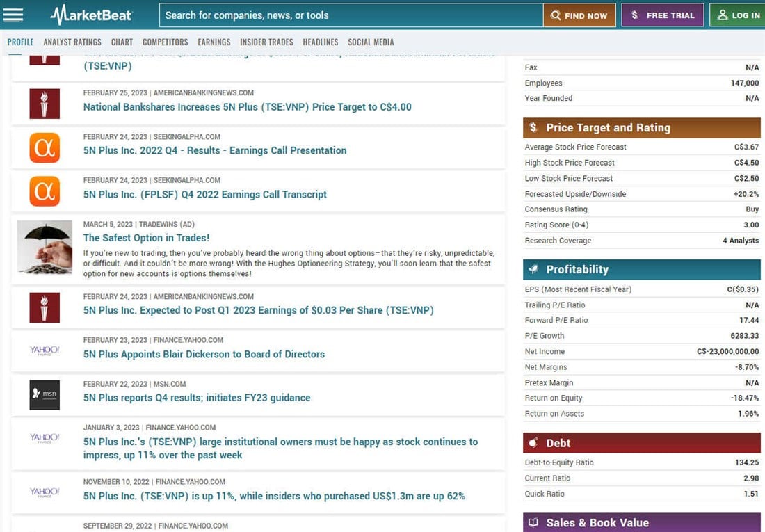Click Yahoo Finance logo beside Blair Dickerson article

pyautogui.click(x=45, y=350)
